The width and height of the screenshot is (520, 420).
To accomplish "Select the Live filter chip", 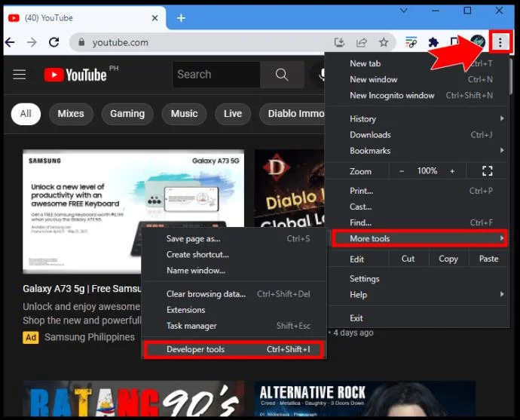I will coord(233,114).
